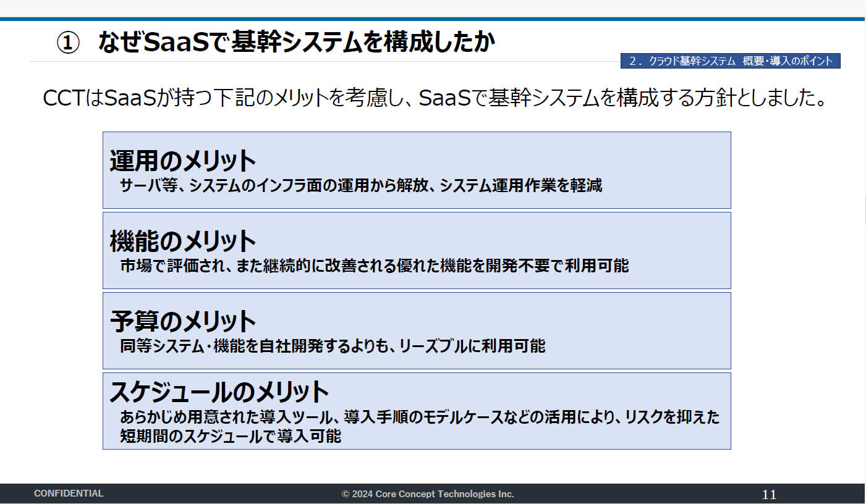Click the CONFIDENTIAL footer label

69,493
